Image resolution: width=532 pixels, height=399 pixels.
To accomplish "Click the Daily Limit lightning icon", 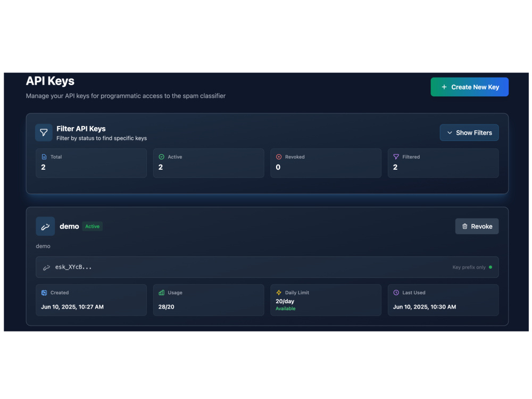I will pyautogui.click(x=279, y=293).
